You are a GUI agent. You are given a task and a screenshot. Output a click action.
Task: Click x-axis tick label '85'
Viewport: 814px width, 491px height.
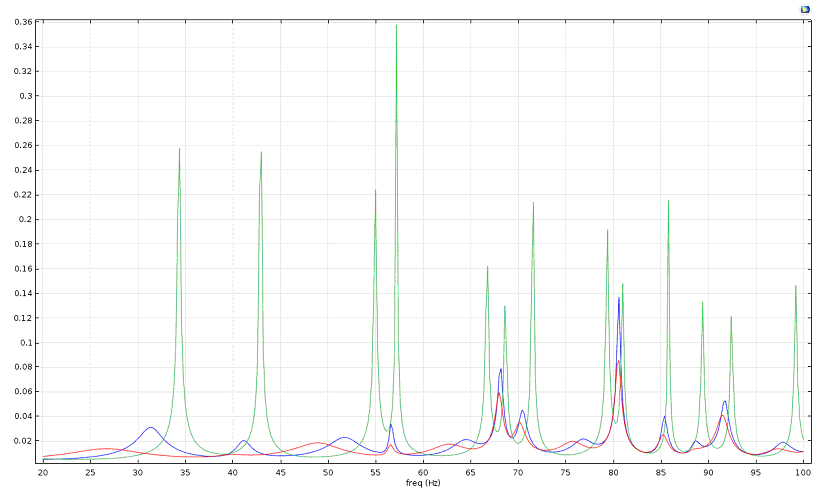point(660,472)
